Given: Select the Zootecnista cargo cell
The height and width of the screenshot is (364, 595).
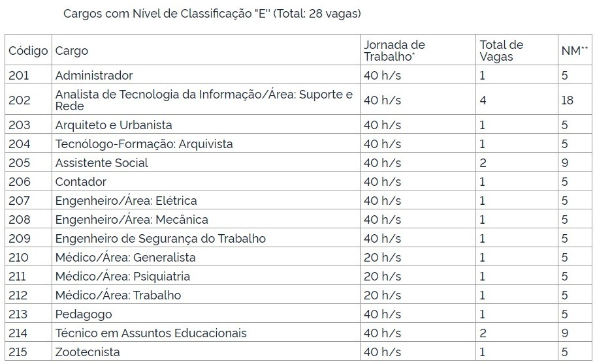Looking at the screenshot, I should (88, 352).
